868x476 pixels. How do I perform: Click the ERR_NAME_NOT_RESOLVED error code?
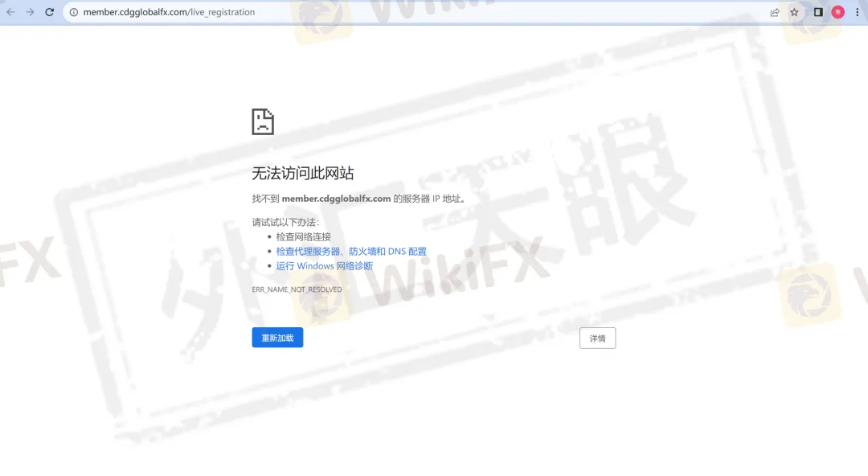click(297, 289)
